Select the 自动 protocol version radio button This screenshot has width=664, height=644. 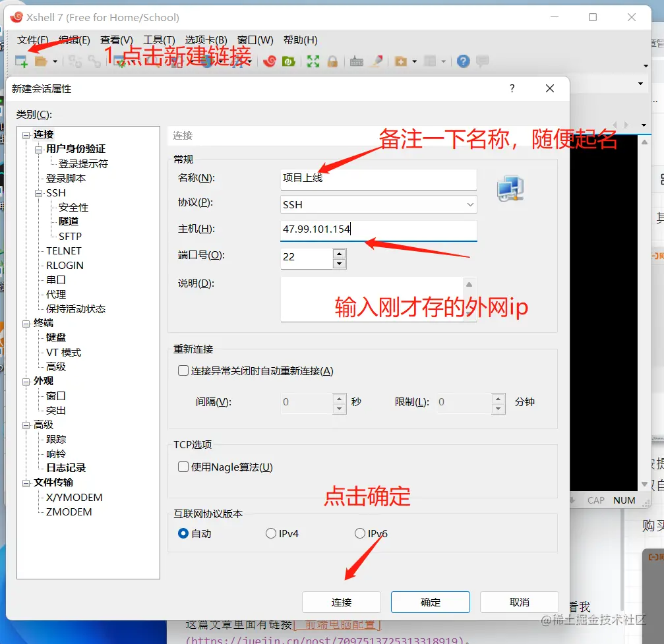coord(183,533)
